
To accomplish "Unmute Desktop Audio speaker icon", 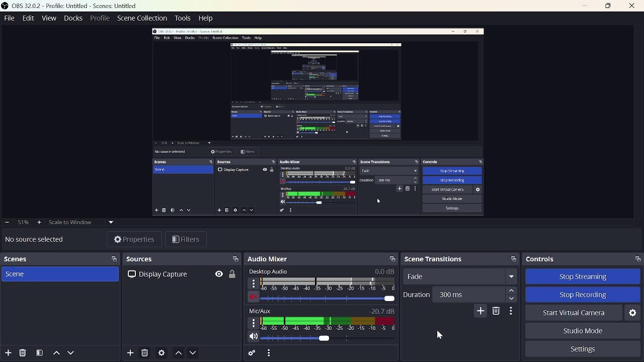I will 254,297.
